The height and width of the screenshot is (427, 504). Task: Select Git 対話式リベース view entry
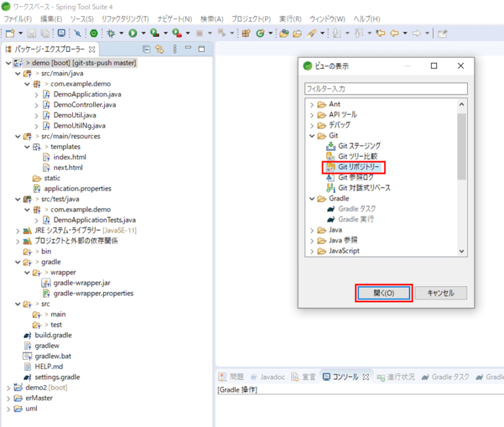click(364, 188)
